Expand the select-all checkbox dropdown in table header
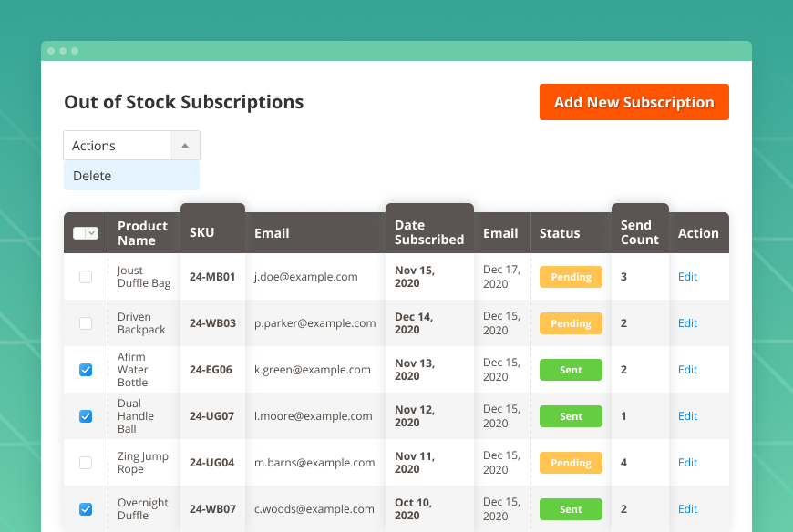The width and height of the screenshot is (793, 532). click(x=92, y=232)
